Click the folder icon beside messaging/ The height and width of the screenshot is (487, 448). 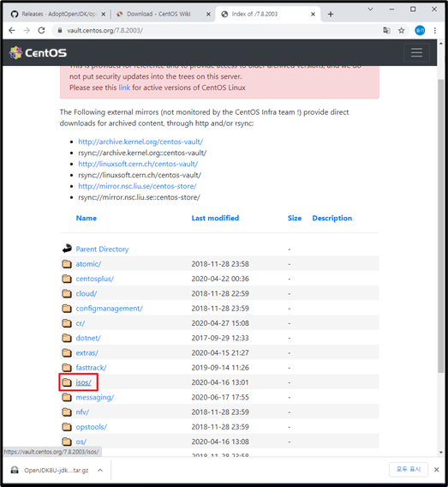[67, 397]
